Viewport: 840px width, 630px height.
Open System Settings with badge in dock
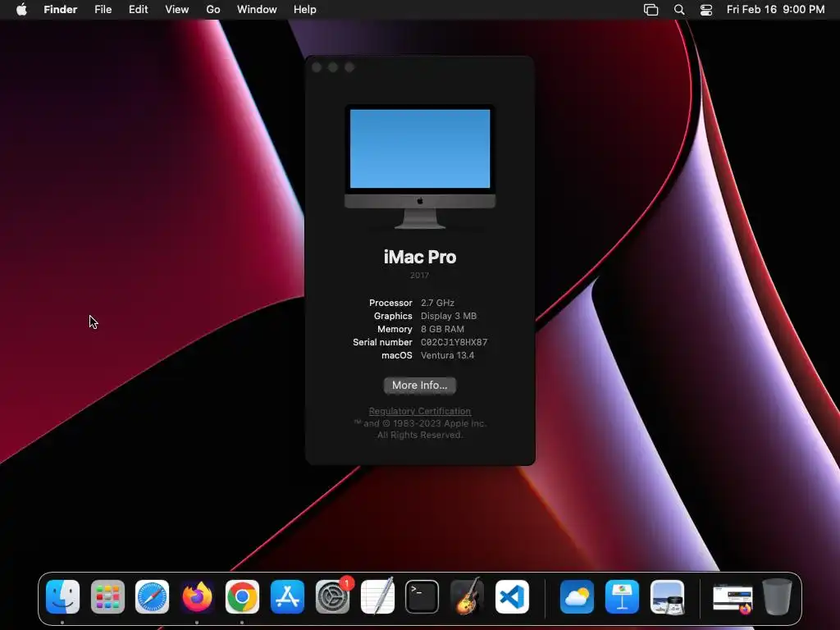333,597
